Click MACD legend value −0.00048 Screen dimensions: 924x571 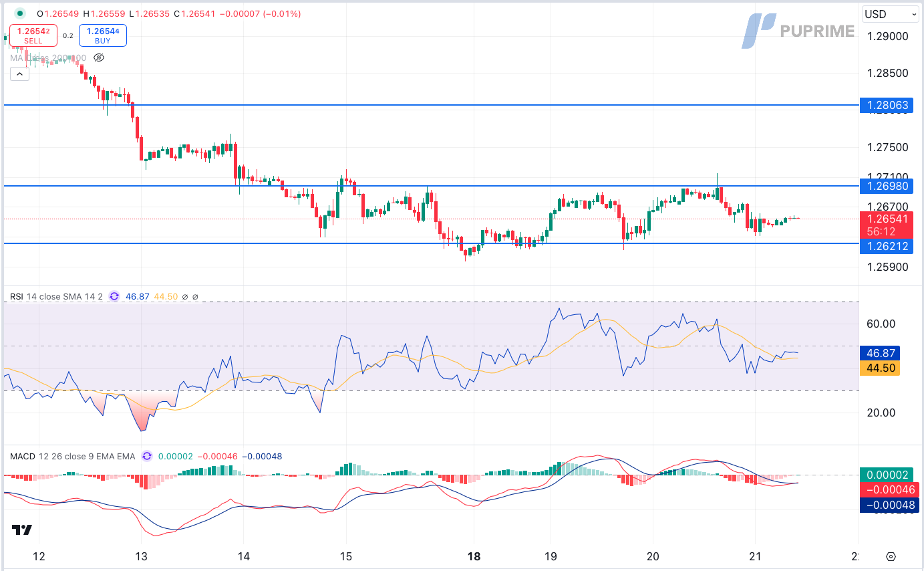coord(262,456)
